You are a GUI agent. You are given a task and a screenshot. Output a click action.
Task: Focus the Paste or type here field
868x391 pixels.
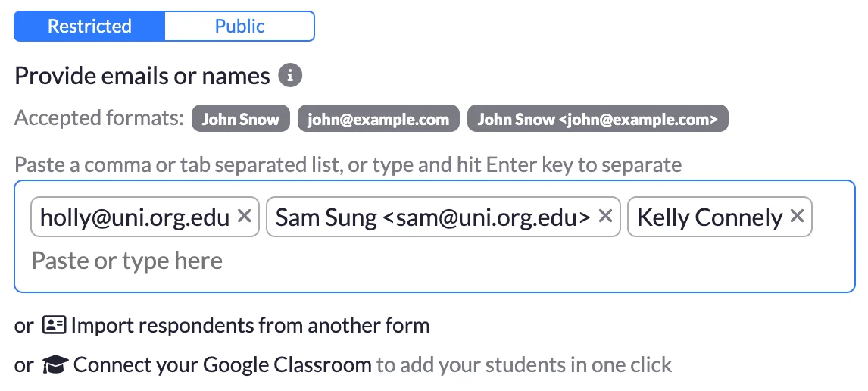tap(127, 261)
